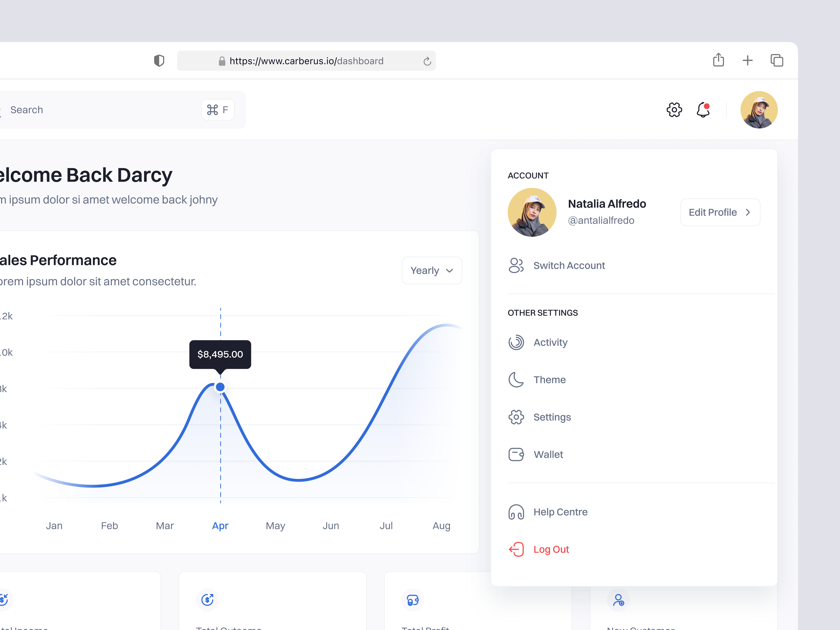Expand the Edit Profile chevron

point(748,212)
